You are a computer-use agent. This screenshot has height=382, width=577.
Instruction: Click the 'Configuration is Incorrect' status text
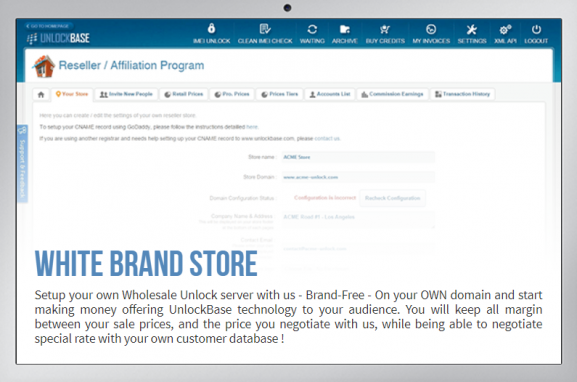point(325,198)
